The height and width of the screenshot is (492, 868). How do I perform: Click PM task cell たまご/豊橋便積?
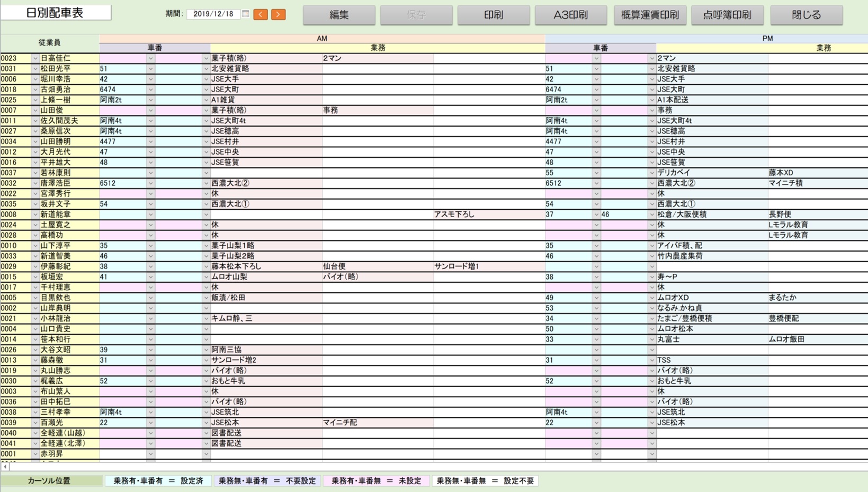pos(712,318)
